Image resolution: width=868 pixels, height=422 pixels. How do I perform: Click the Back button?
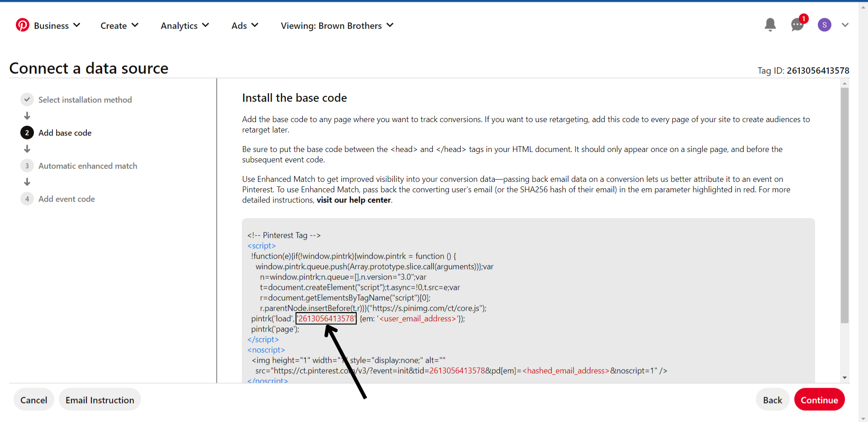tap(773, 400)
